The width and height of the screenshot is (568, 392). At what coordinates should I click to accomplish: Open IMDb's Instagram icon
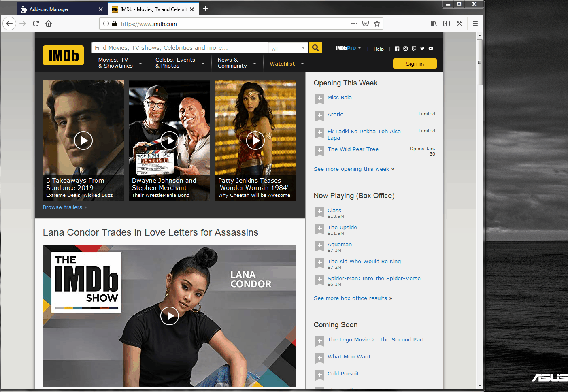click(x=406, y=49)
